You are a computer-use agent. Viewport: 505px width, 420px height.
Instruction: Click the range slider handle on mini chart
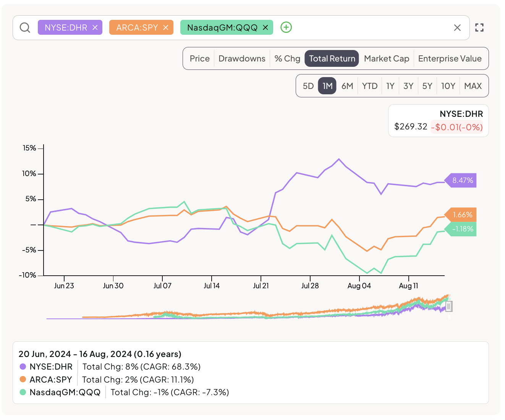(x=449, y=306)
